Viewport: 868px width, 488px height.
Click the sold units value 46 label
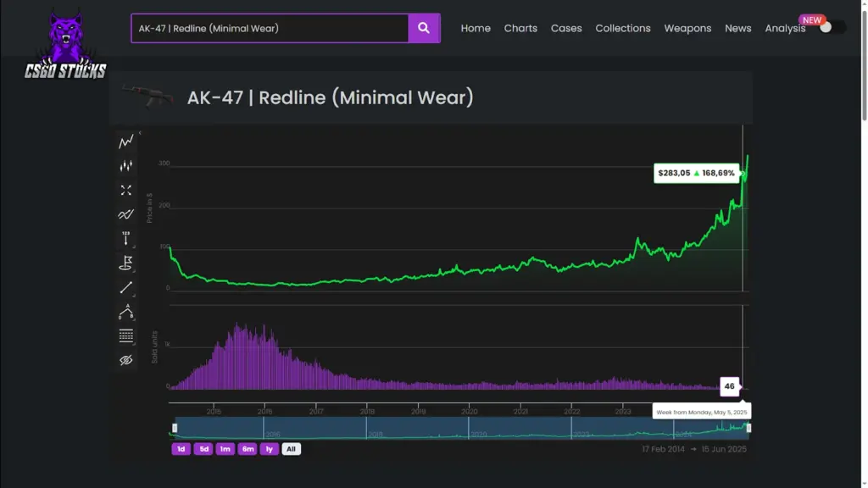730,386
